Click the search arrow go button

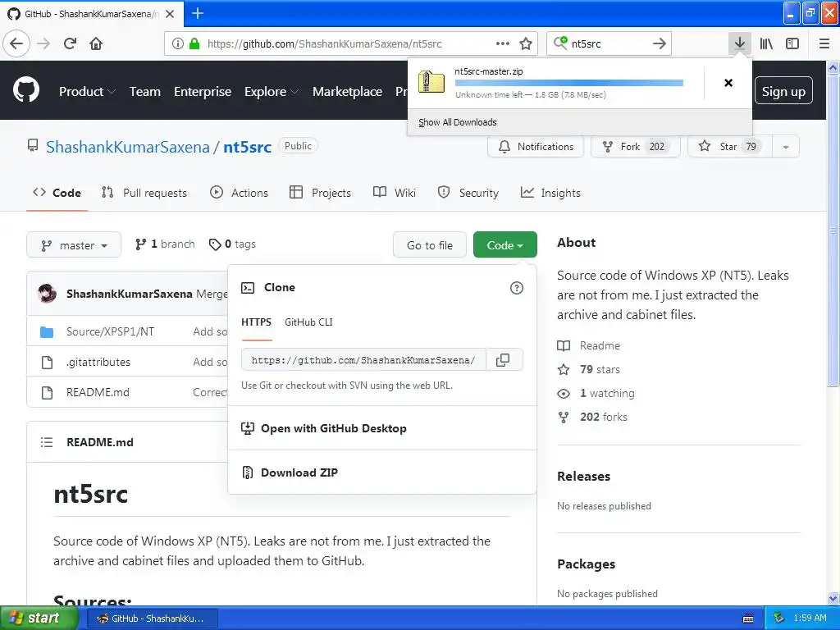[660, 43]
